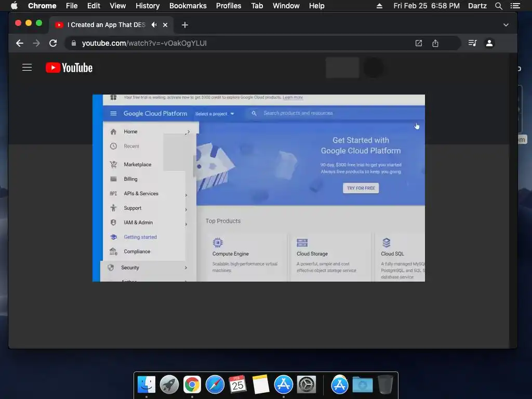The height and width of the screenshot is (399, 532).
Task: View site info via lock icon
Action: pyautogui.click(x=74, y=43)
